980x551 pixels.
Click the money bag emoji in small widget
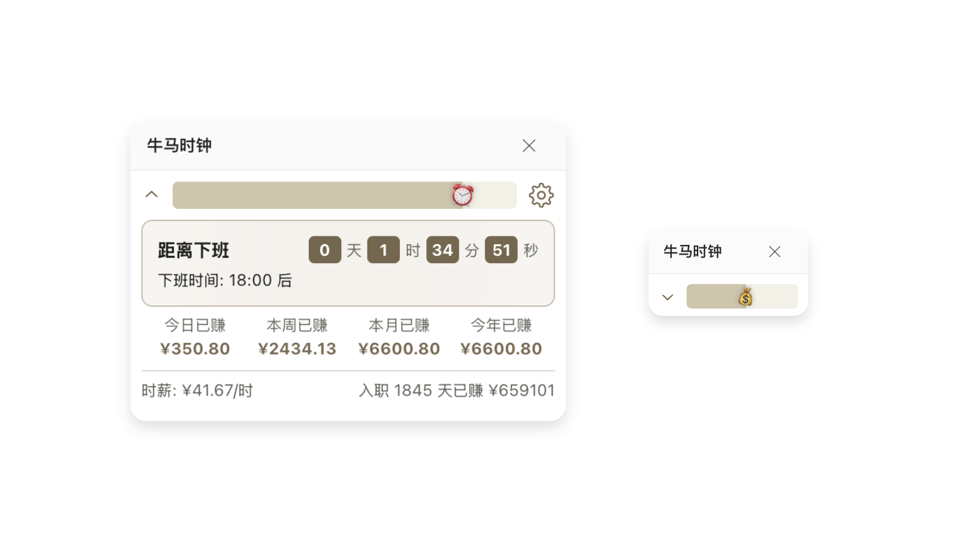(745, 297)
